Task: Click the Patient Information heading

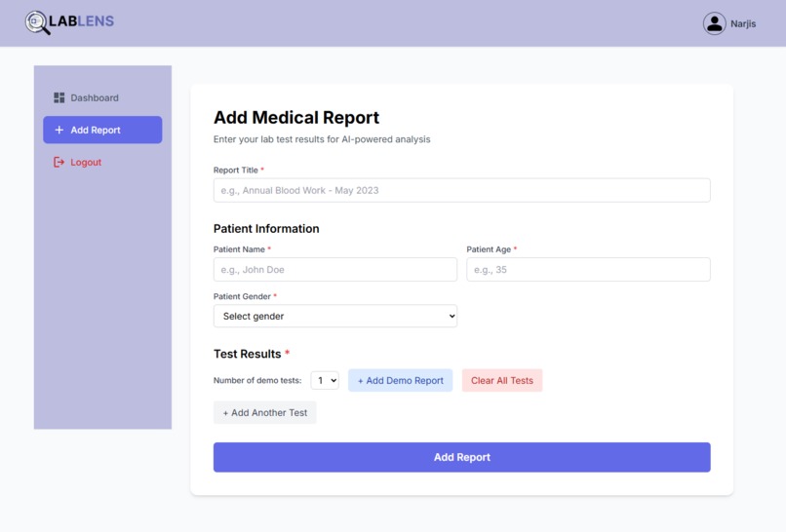Action: point(266,228)
